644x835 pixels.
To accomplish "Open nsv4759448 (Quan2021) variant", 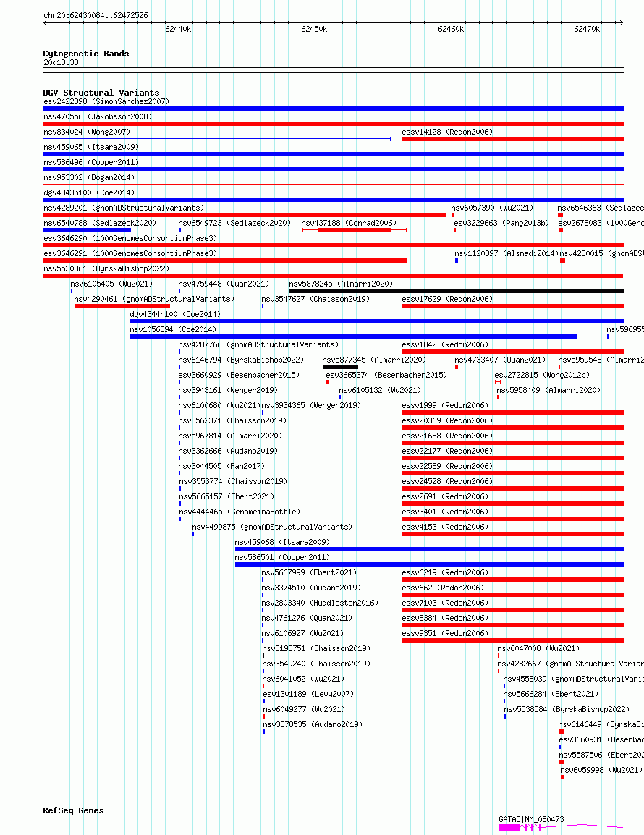I will point(224,284).
